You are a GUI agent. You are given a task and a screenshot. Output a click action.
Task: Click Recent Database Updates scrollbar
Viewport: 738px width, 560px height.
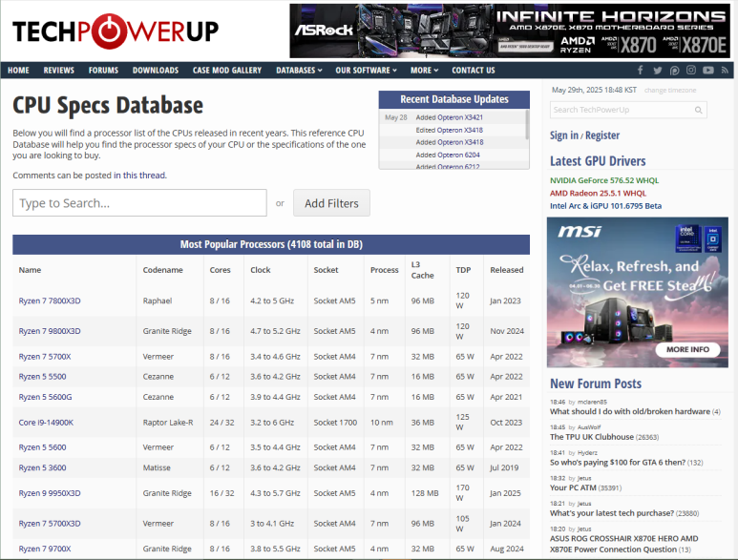pos(527,125)
